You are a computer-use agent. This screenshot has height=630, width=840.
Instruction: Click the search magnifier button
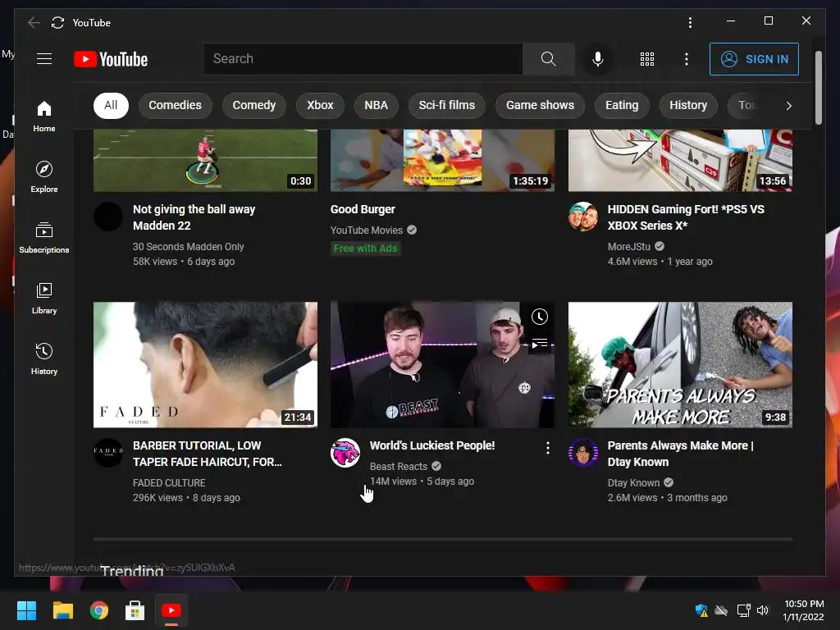click(x=548, y=59)
